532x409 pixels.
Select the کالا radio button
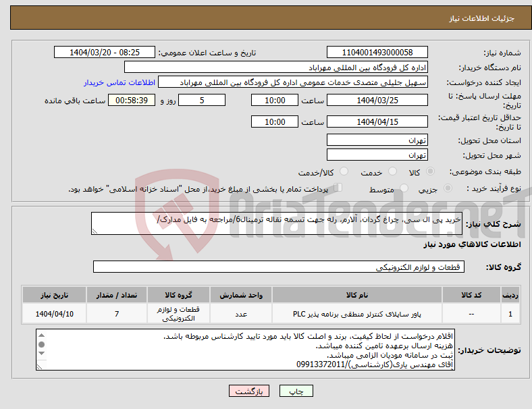430,171
